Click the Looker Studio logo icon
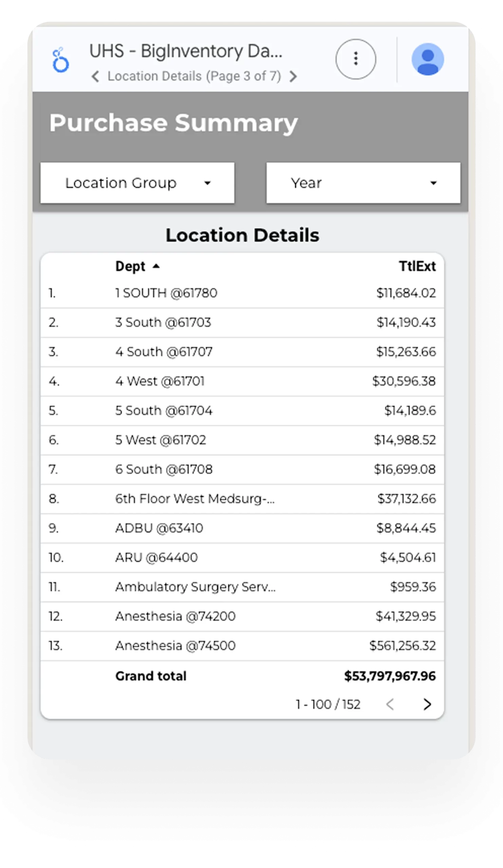Viewport: 503px width, 868px height. click(x=61, y=60)
